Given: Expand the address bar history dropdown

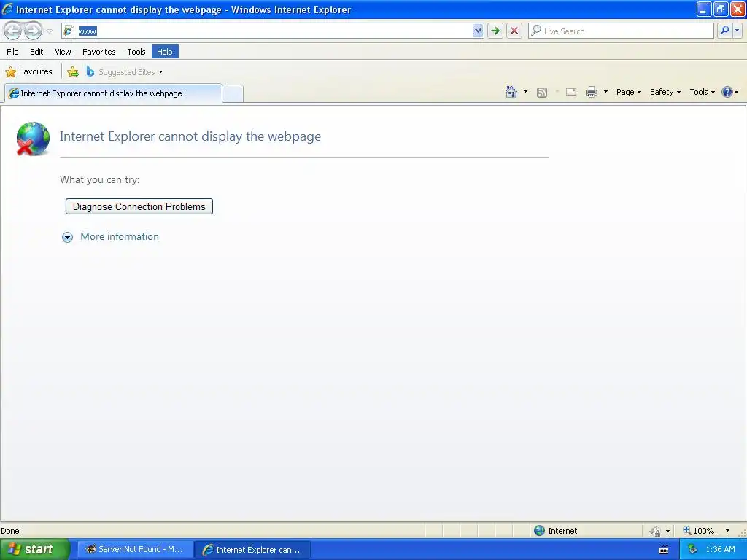Looking at the screenshot, I should (x=478, y=31).
